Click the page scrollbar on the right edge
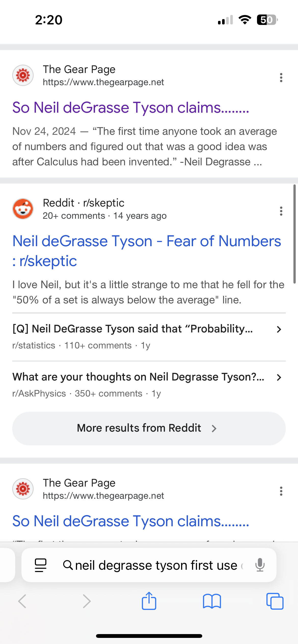 pyautogui.click(x=294, y=234)
